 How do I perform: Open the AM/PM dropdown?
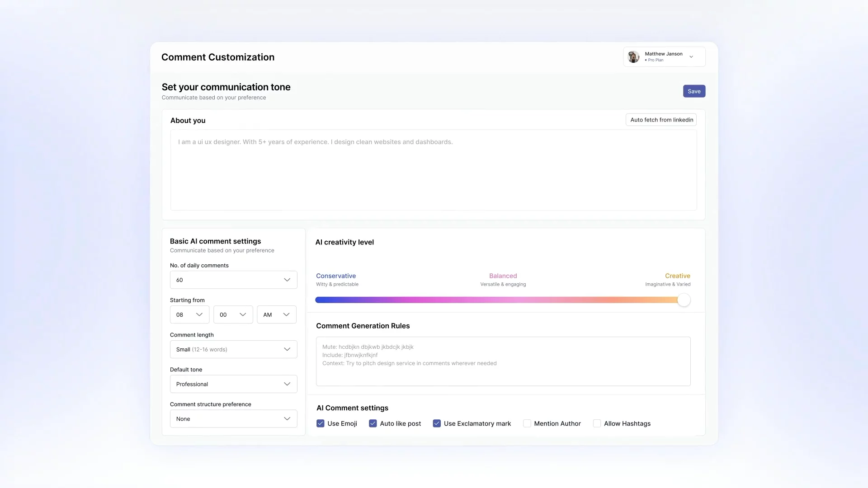tap(277, 314)
